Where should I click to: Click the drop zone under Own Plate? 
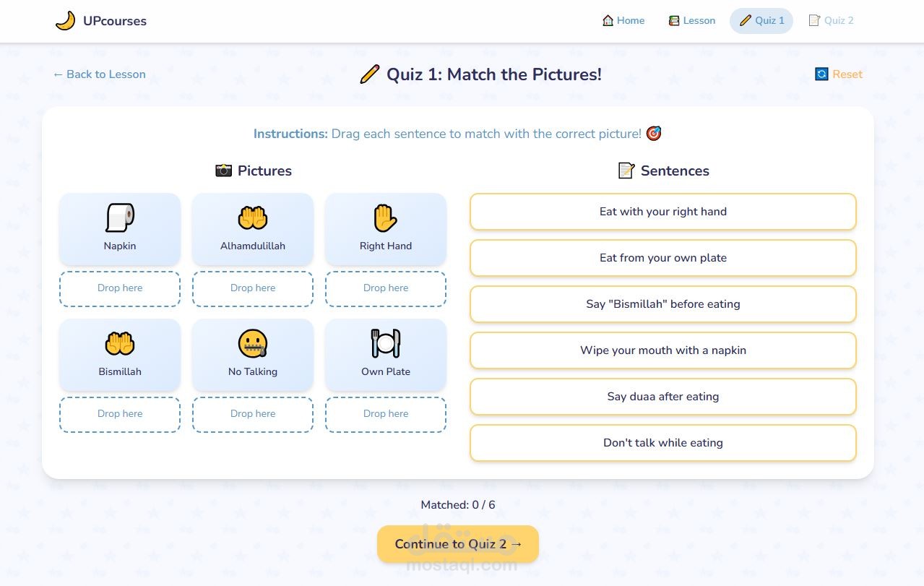tap(386, 414)
